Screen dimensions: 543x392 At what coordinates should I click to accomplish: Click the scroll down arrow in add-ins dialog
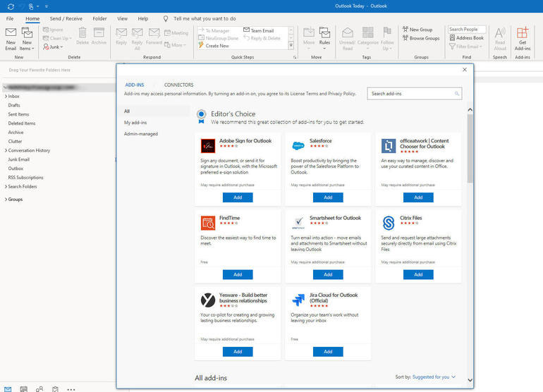pos(470,380)
